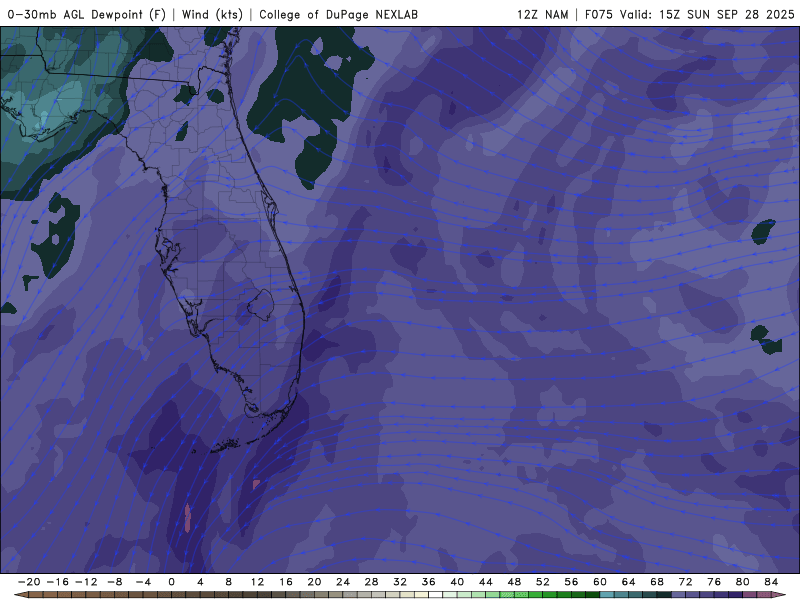
Task: Pick the white colorbar swatch below 36
Action: point(436,595)
